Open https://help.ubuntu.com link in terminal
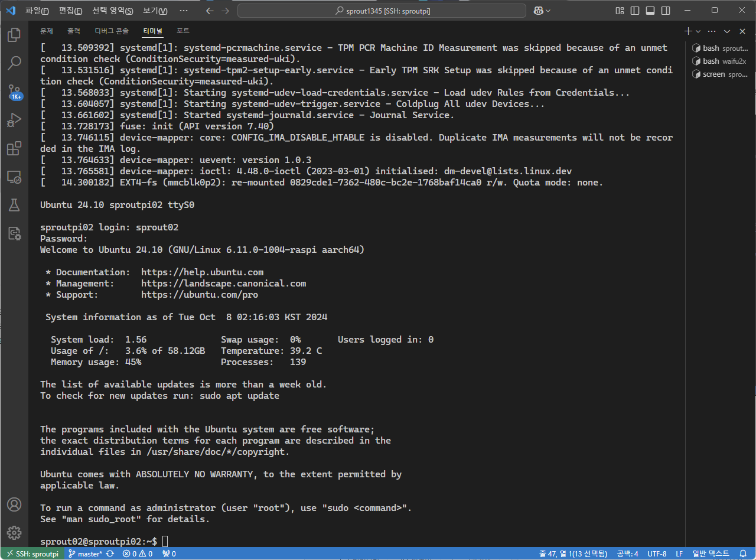756x560 pixels. pos(203,272)
